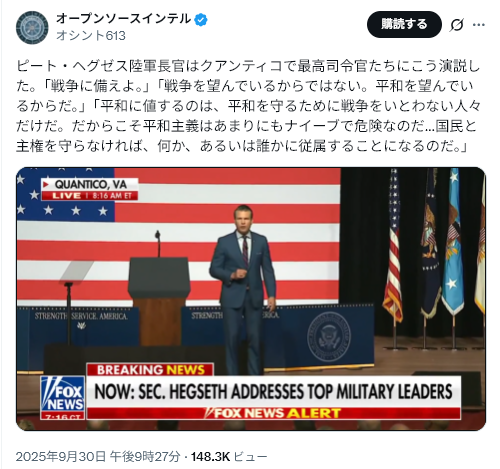Viewport: 500px width, 469px height.
Task: Click the LIVE 8:16 AM ET badge
Action: (90, 196)
